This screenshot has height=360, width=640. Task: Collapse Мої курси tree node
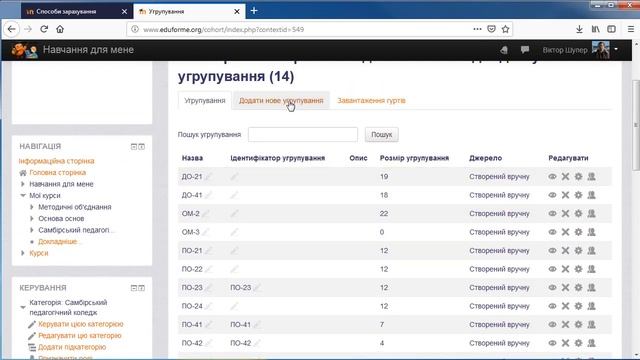point(23,196)
